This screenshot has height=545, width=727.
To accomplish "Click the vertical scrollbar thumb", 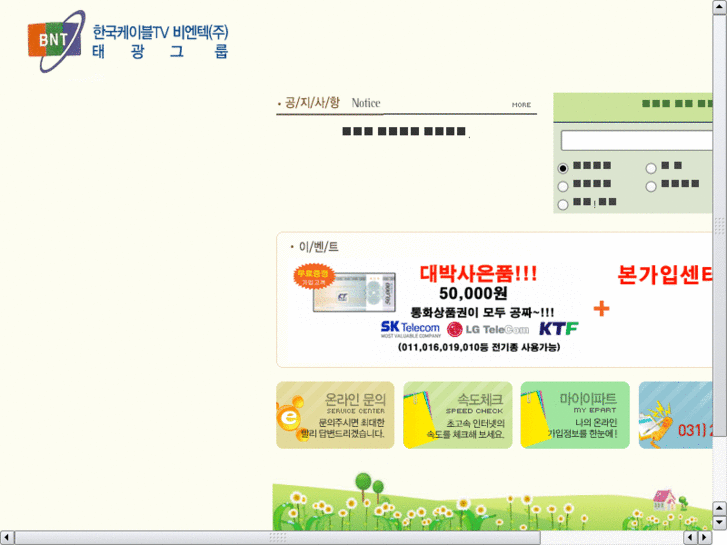I will pyautogui.click(x=719, y=225).
